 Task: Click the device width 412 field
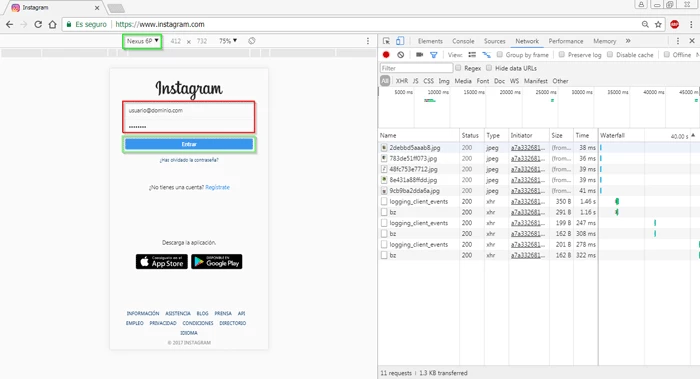pyautogui.click(x=175, y=41)
